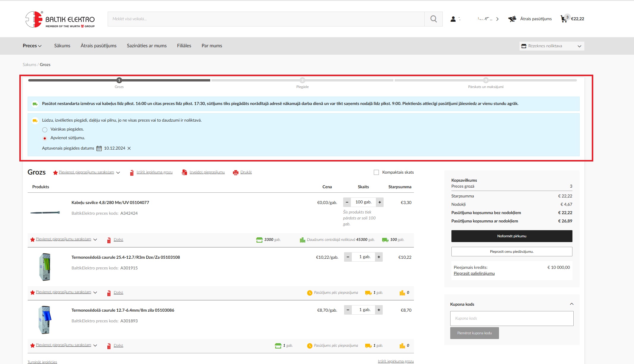Screen dimensions: 634x364
Task: Go to Sazināties ar mums page
Action: click(147, 46)
